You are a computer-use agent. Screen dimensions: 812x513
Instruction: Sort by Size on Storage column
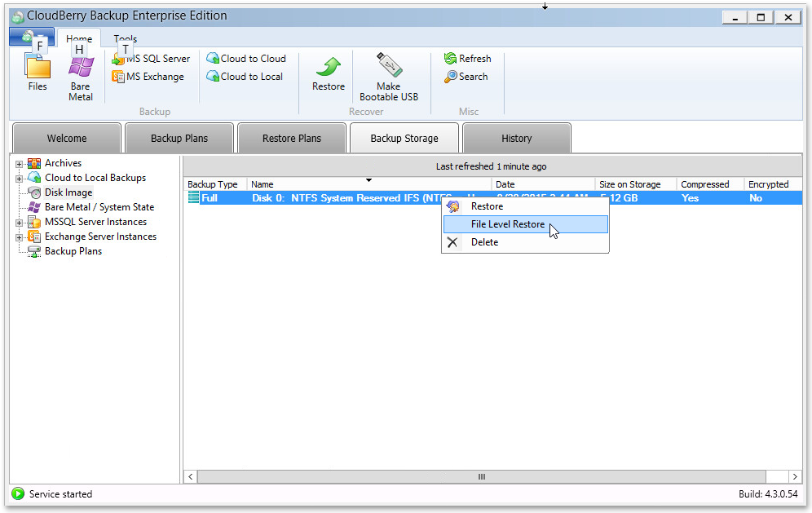(x=635, y=184)
